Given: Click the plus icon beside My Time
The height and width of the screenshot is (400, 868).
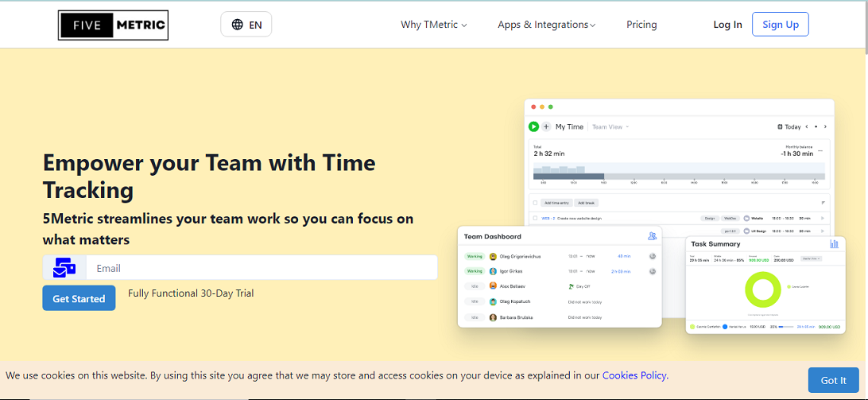Looking at the screenshot, I should click(x=546, y=126).
